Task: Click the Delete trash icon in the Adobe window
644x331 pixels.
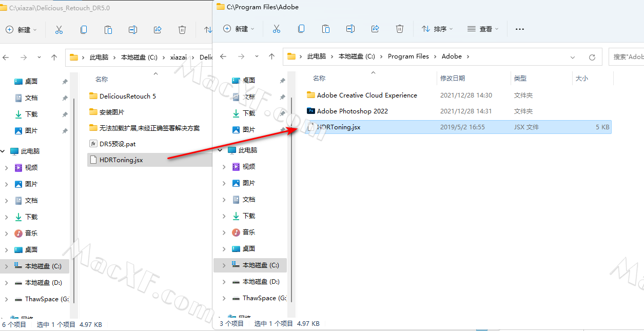Action: click(x=400, y=29)
